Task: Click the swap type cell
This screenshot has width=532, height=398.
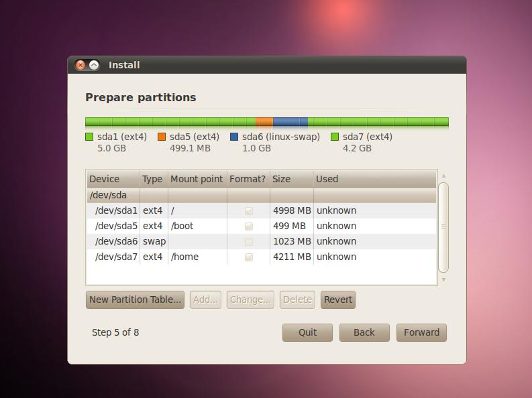Action: (154, 241)
